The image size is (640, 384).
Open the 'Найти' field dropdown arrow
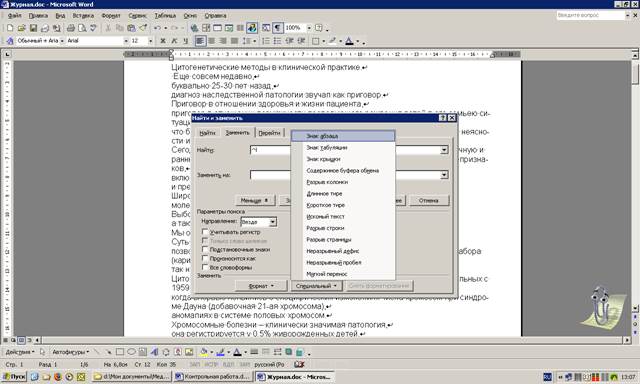(x=444, y=150)
